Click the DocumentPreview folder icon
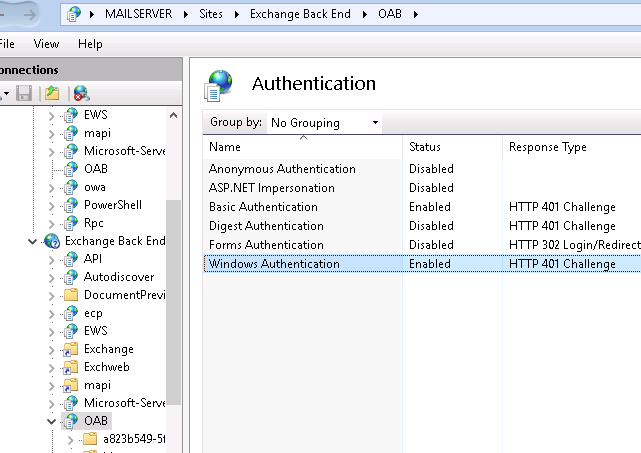Image resolution: width=641 pixels, height=453 pixels. 70,295
